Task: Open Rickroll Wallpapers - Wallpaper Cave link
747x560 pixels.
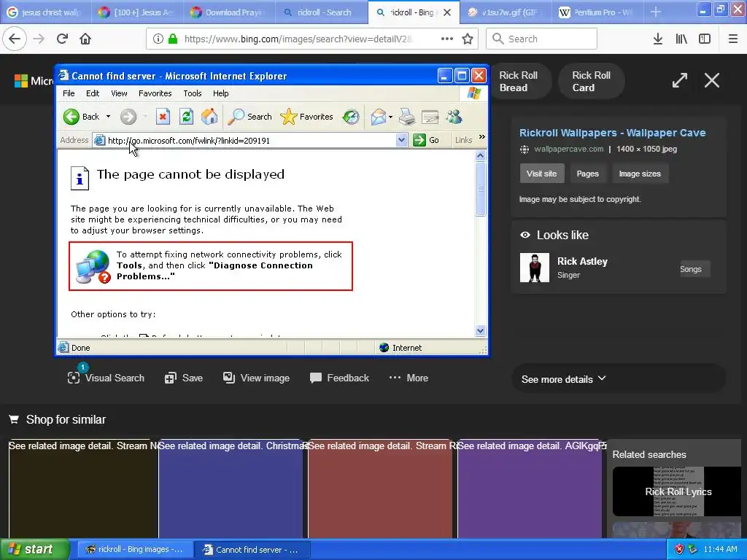Action: coord(612,133)
